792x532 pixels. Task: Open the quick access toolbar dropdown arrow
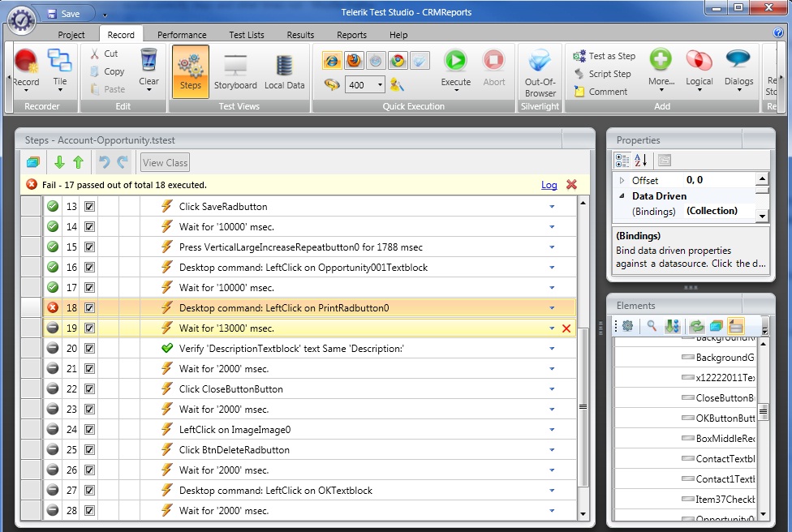coord(105,15)
